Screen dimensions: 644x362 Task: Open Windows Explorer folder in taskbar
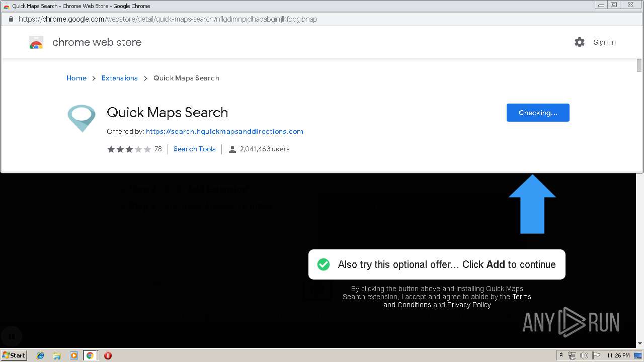point(57,355)
